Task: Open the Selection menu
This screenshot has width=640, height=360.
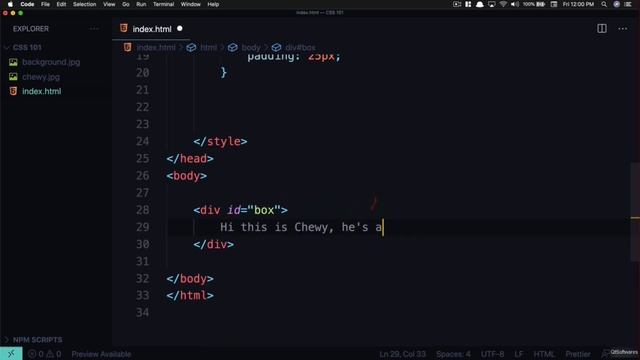Action: pos(84,4)
